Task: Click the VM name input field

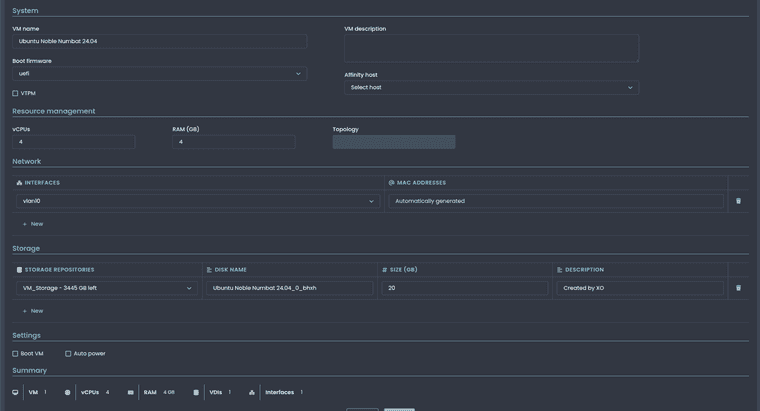Action: coord(159,41)
